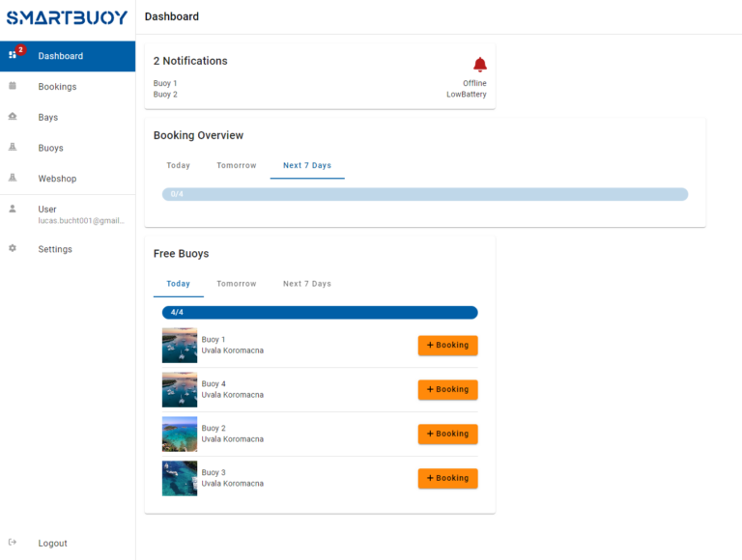This screenshot has height=560, width=742.
Task: Click the Booking Overview heading
Action: pos(198,135)
